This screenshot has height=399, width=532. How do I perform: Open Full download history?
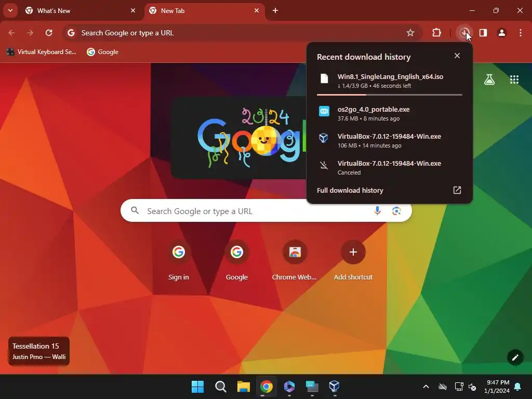tap(390, 190)
